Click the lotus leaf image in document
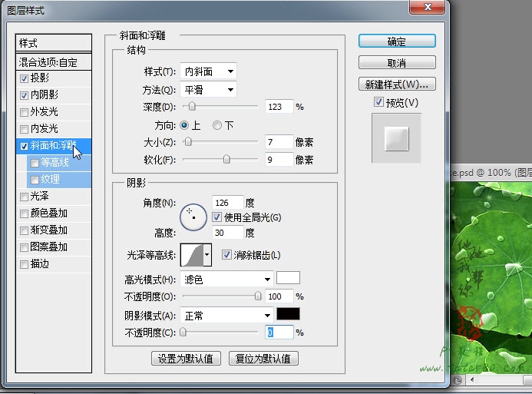The image size is (532, 394). (x=491, y=276)
